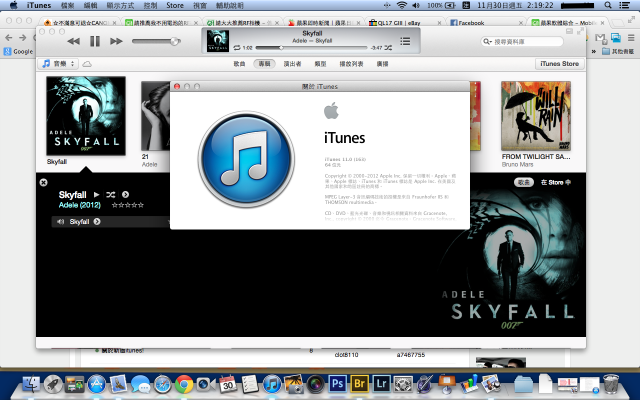Click the Skyfall artwork in the now-playing display
Screen dimensions: 640x400
pyautogui.click(x=218, y=41)
